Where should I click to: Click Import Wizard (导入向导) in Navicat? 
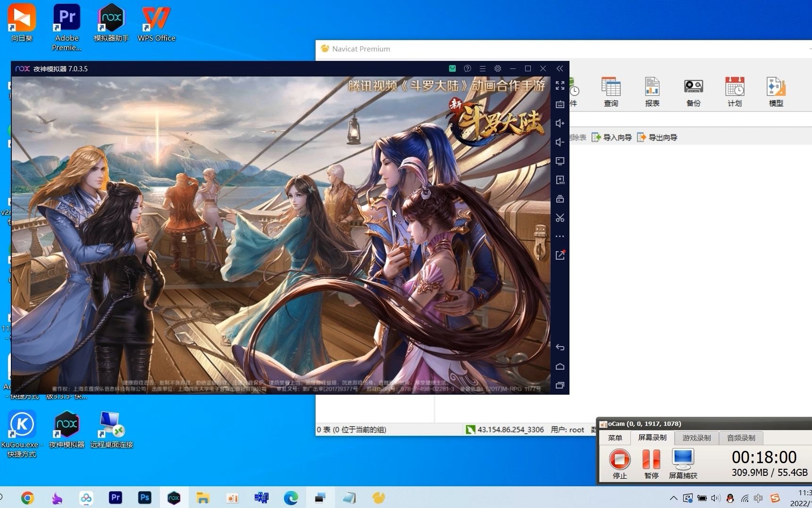[612, 137]
